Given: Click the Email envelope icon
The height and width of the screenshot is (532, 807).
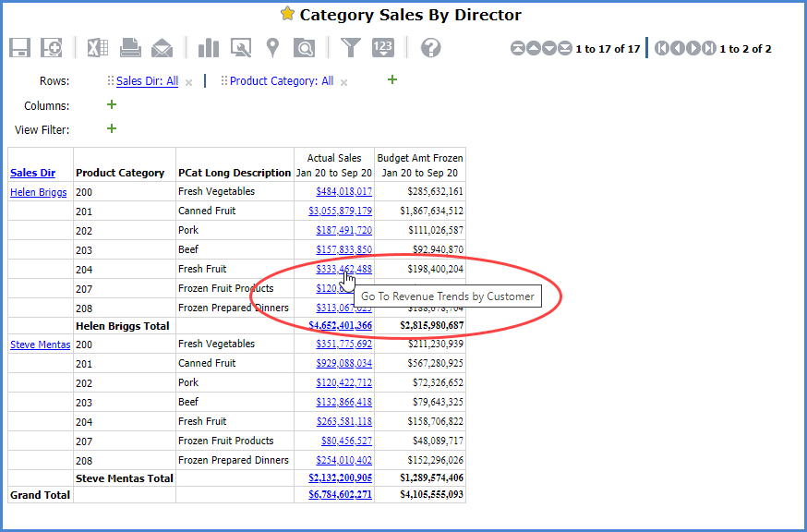Looking at the screenshot, I should click(163, 48).
